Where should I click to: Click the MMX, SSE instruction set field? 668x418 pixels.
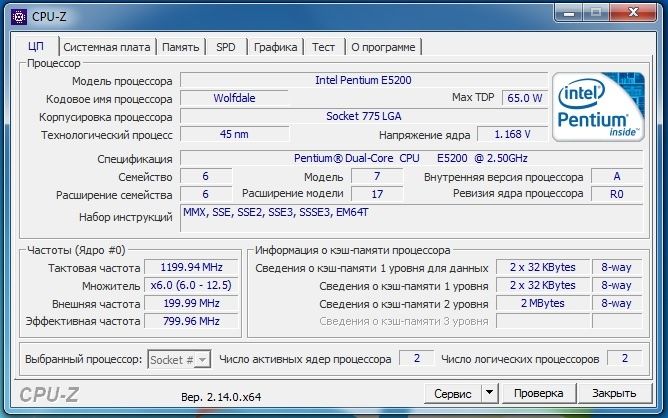[411, 218]
